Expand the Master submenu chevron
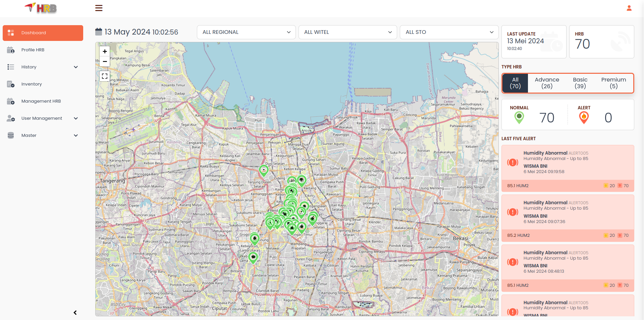 click(76, 136)
